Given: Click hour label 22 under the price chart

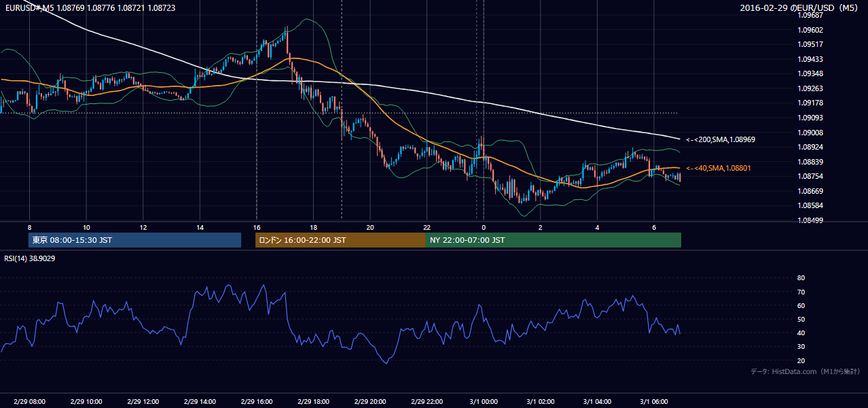Looking at the screenshot, I should point(427,227).
